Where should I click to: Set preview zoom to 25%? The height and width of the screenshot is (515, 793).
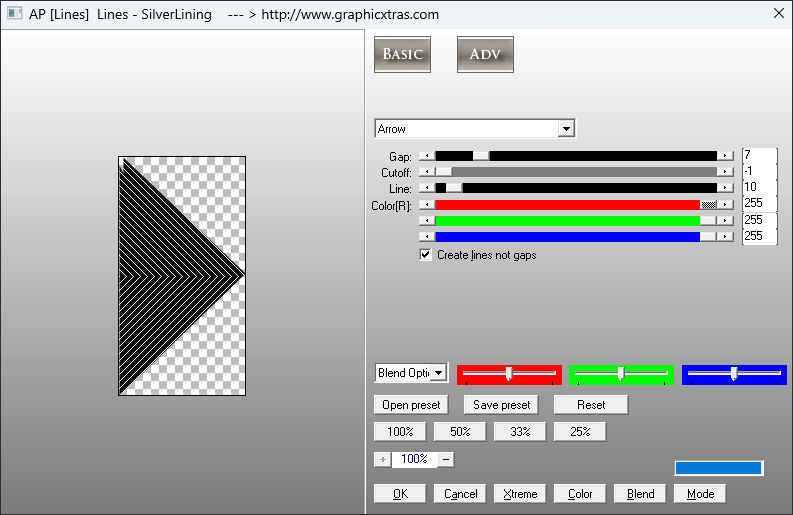point(580,432)
